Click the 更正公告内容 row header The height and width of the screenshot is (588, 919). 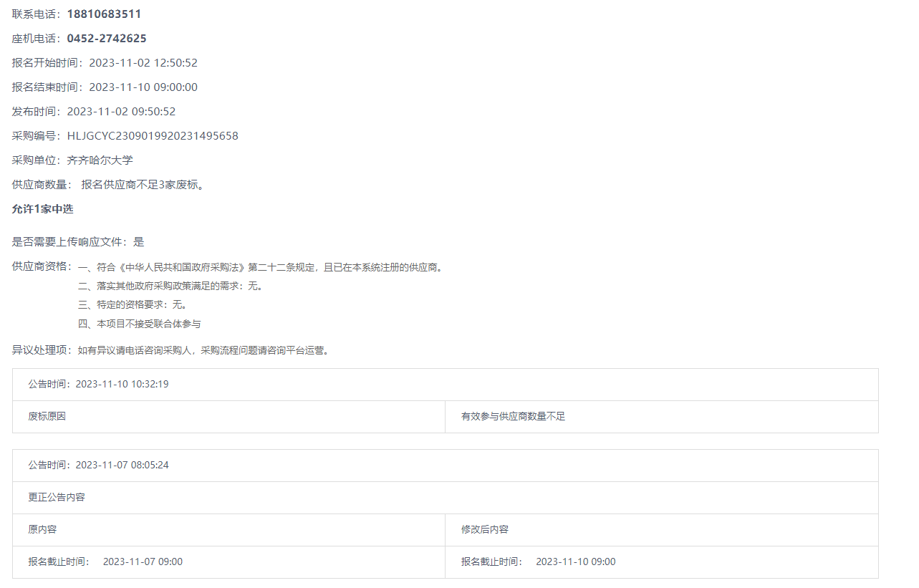[x=57, y=497]
